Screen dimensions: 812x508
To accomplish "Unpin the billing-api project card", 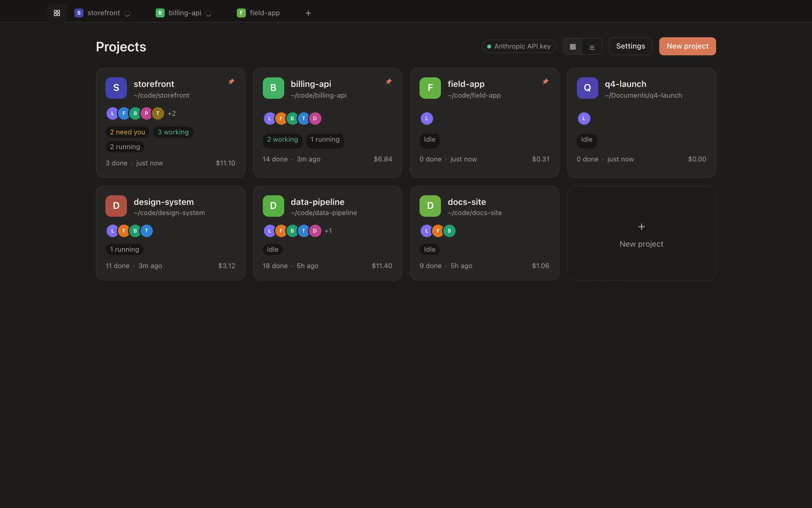I will tap(389, 82).
